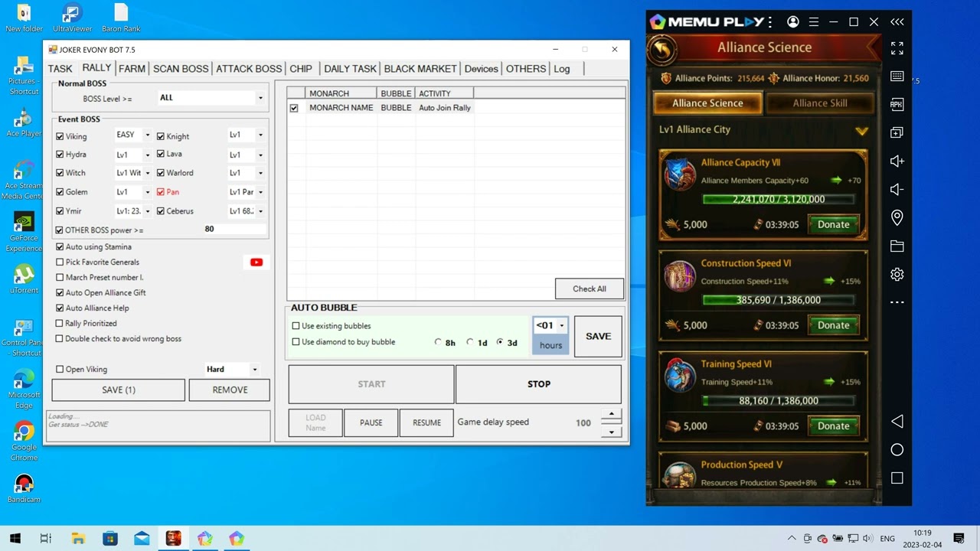Screen dimensions: 980x551
Task: Click the REMOVE button
Action: [x=230, y=390]
